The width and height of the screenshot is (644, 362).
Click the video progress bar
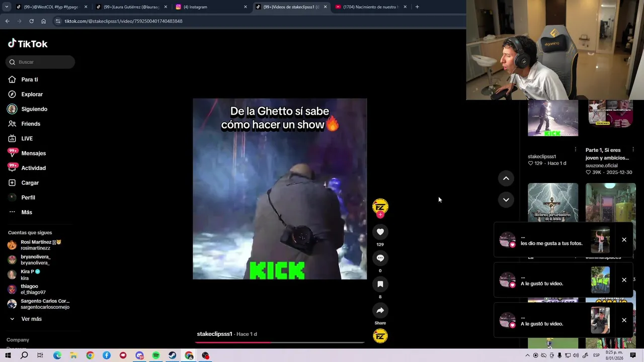280,342
